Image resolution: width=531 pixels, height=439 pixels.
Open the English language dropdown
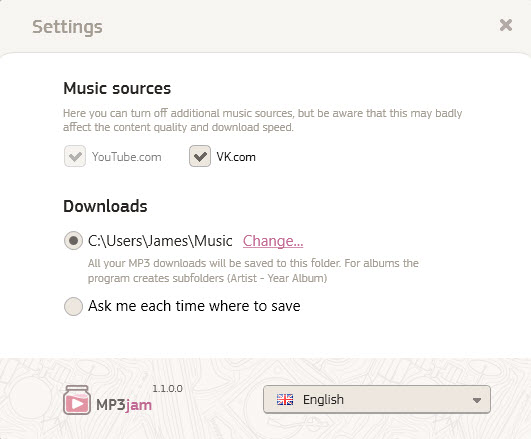coord(377,399)
